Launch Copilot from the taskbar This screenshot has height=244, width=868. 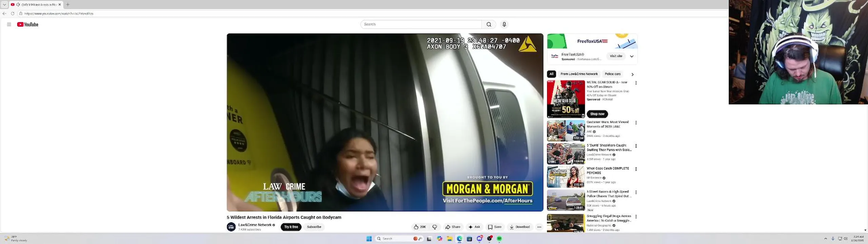pos(439,239)
